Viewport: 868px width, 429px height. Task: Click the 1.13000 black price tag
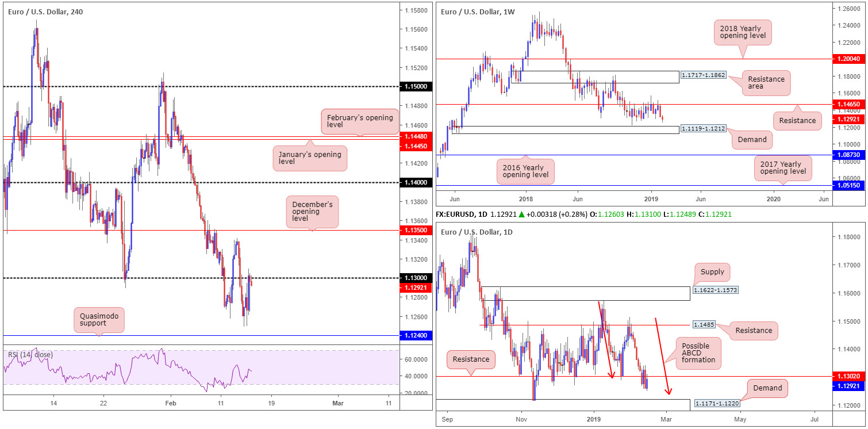[x=416, y=278]
